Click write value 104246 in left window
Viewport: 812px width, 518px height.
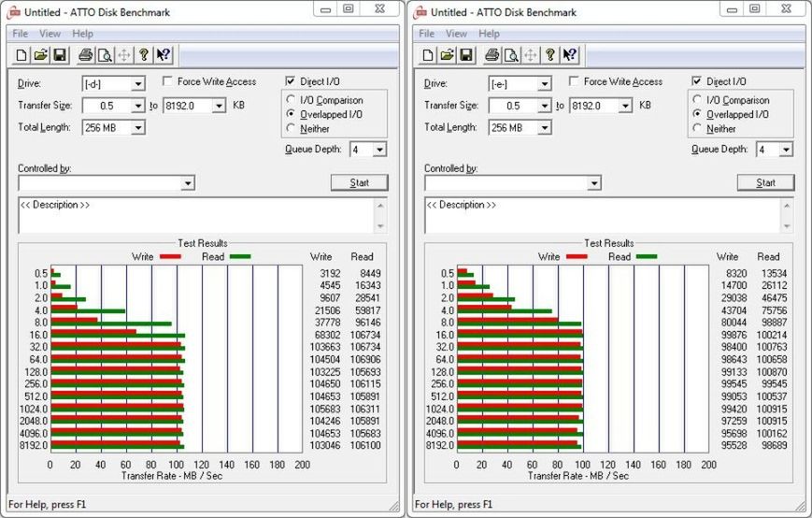(325, 421)
